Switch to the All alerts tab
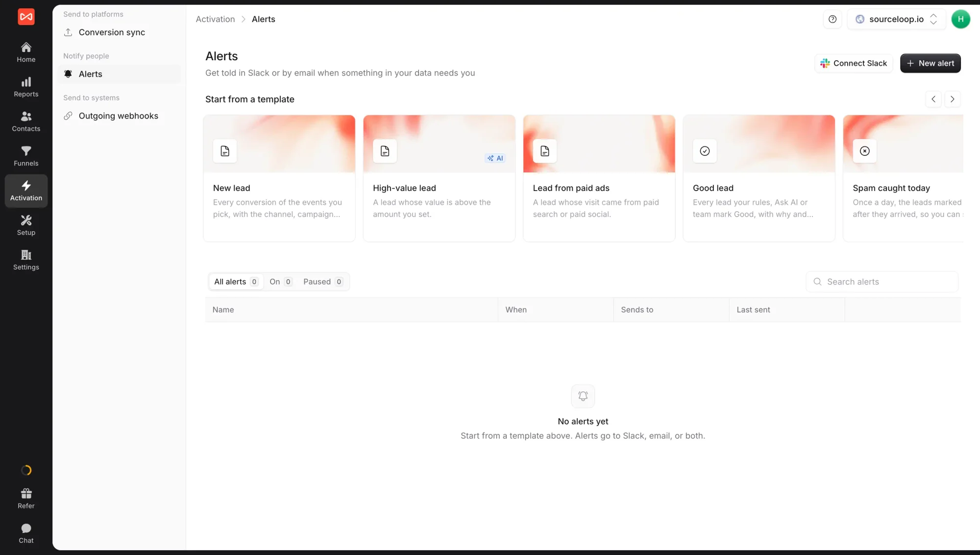The image size is (980, 555). [236, 282]
